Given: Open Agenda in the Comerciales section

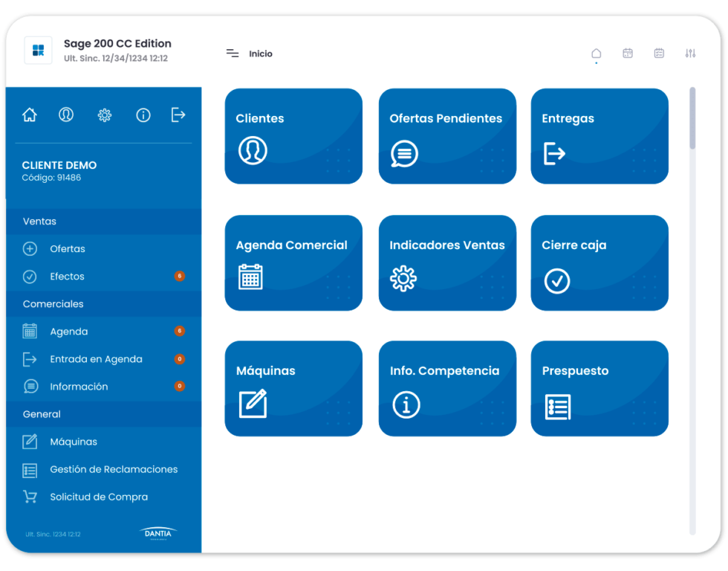Looking at the screenshot, I should (x=68, y=332).
